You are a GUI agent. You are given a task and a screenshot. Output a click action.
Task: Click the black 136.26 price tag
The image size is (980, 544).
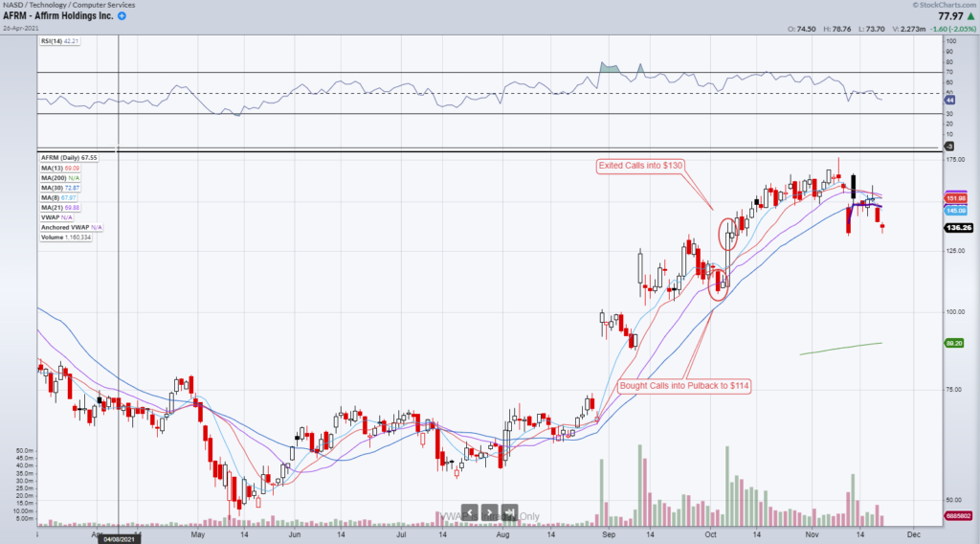959,228
